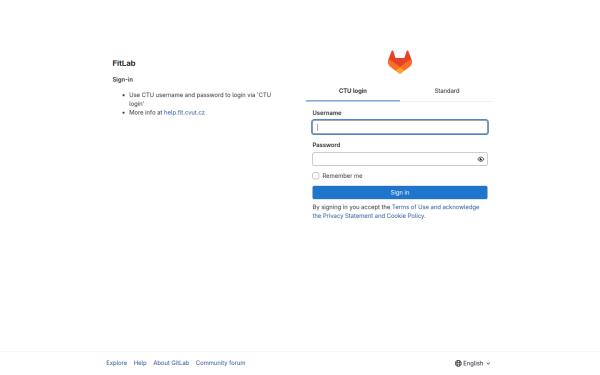Click the Sign-in subheading text
600x375 pixels.
(123, 80)
